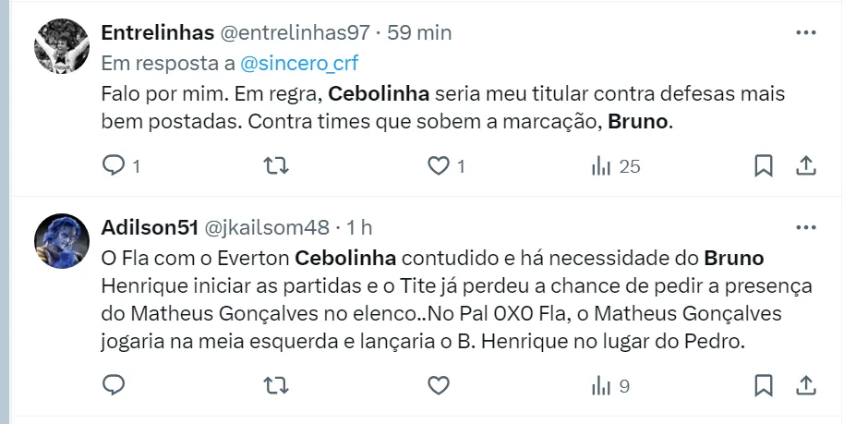
Task: Open the 59 min timestamp link
Action: [419, 32]
